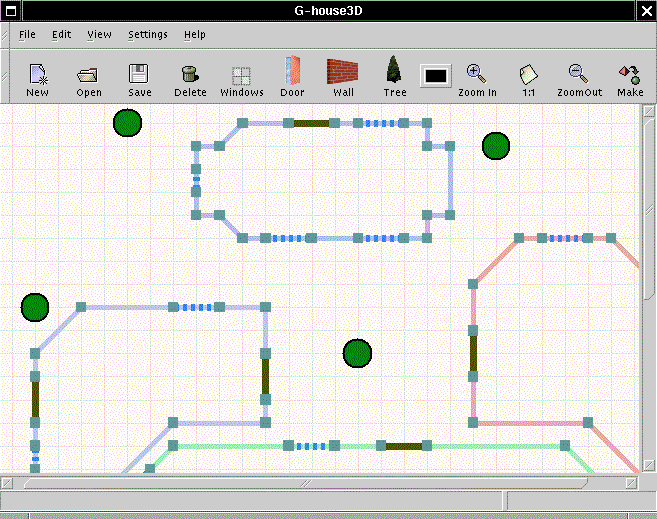This screenshot has height=519, width=657.
Task: Select the Delete trash can tool
Action: pyautogui.click(x=190, y=76)
